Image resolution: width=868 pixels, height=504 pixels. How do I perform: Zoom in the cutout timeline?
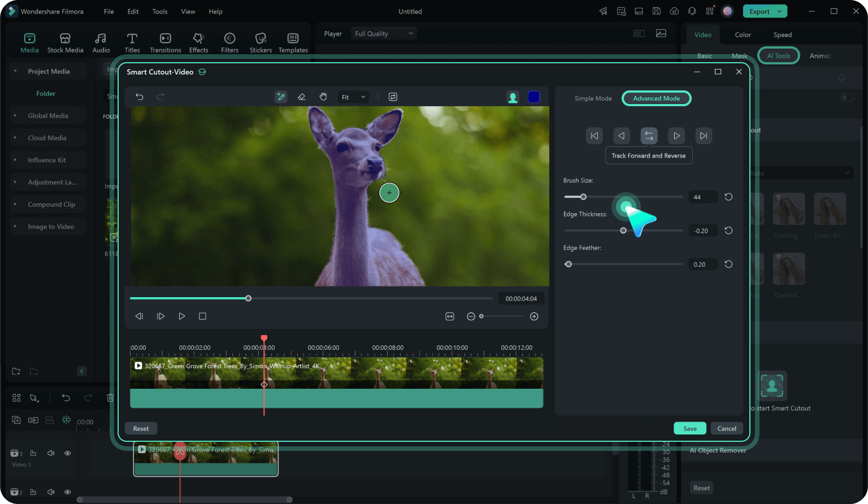click(534, 316)
